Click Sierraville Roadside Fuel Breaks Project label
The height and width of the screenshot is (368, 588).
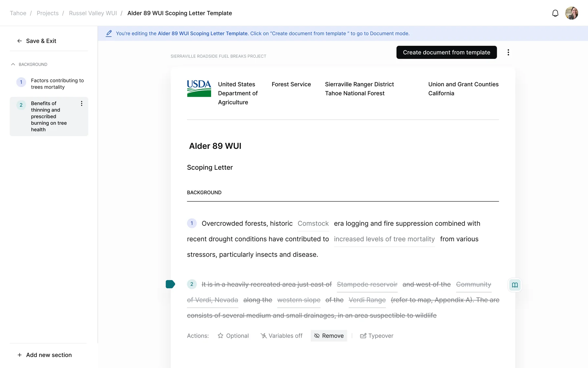(x=218, y=56)
